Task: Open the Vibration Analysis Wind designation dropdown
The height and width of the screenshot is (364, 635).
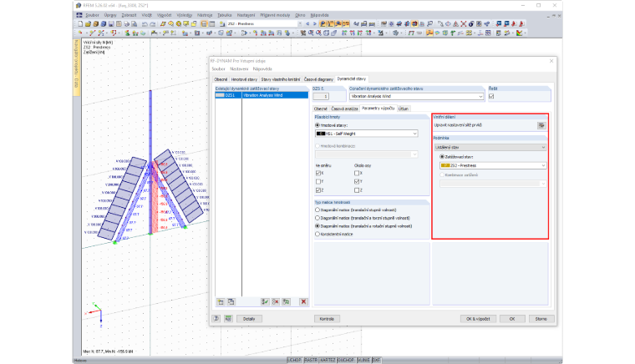Action: point(480,96)
